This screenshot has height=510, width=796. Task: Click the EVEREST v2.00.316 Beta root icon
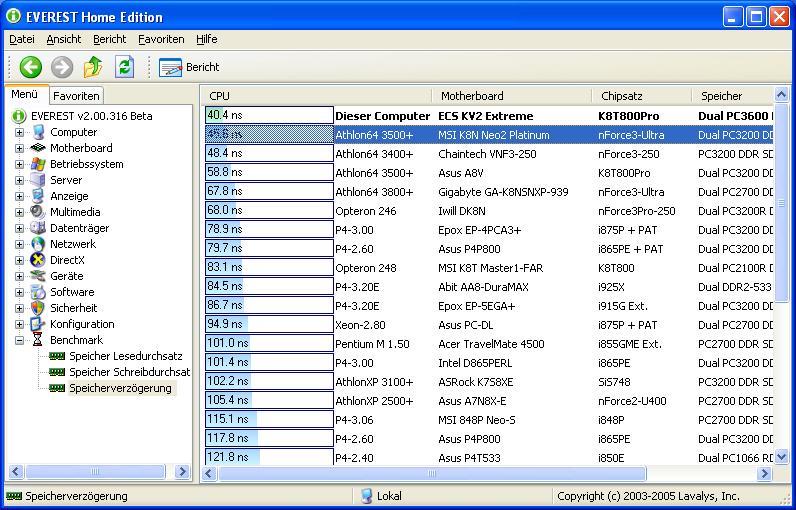(x=19, y=116)
